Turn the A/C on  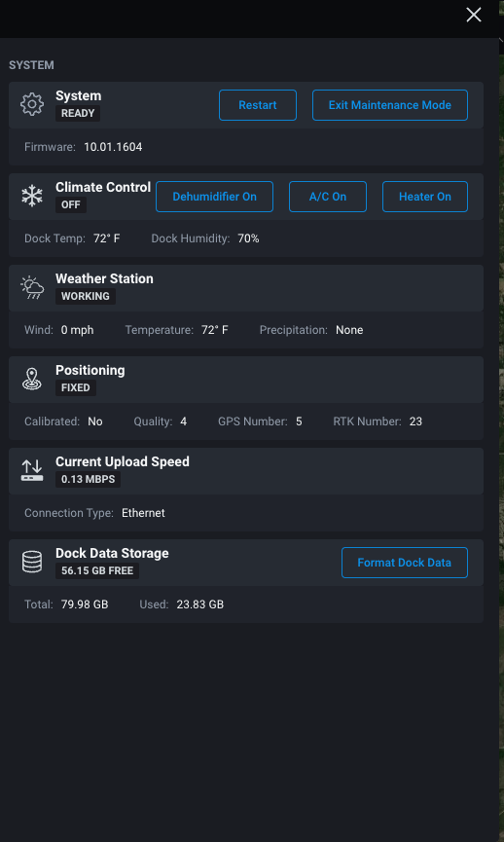point(328,197)
